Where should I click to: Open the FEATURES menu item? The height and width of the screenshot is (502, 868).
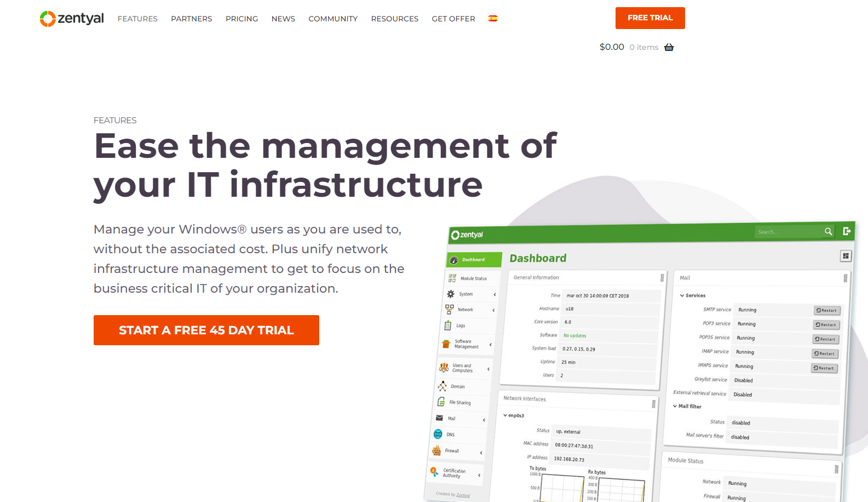point(137,19)
